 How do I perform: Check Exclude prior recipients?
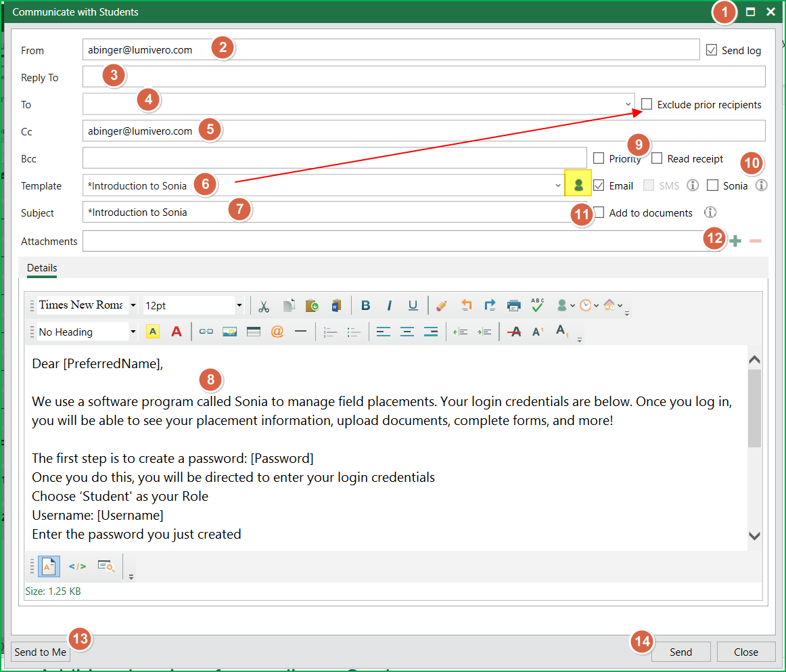click(x=647, y=104)
